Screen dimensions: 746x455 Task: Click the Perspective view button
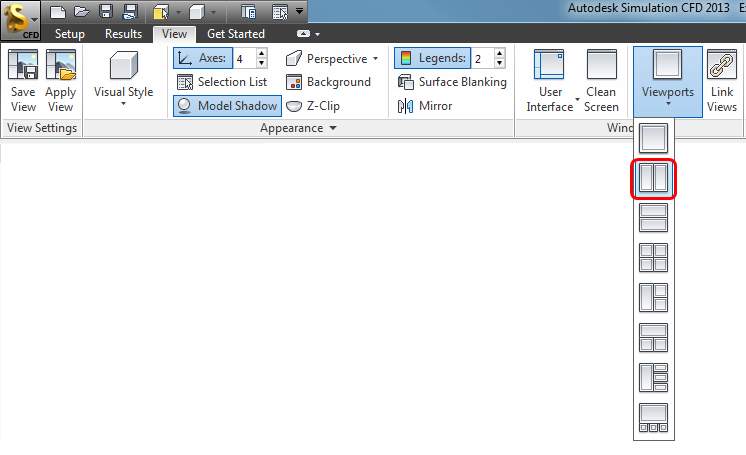click(x=327, y=59)
